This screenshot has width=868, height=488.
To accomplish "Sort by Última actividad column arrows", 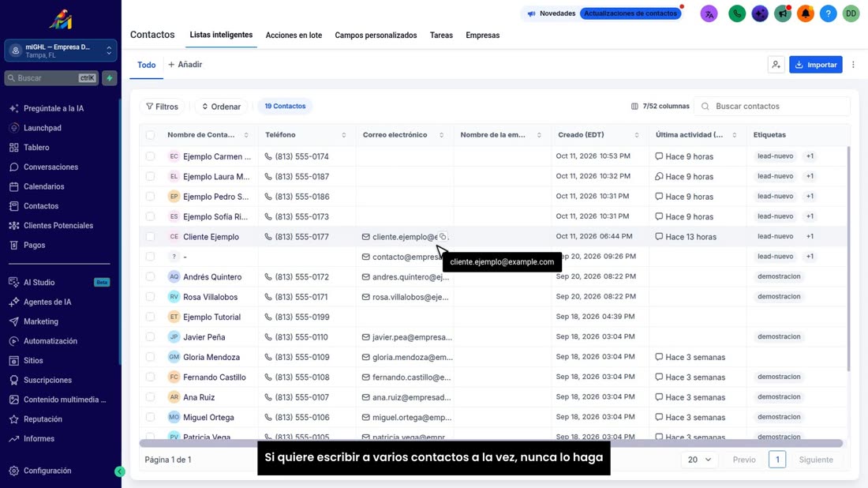I will [x=735, y=135].
